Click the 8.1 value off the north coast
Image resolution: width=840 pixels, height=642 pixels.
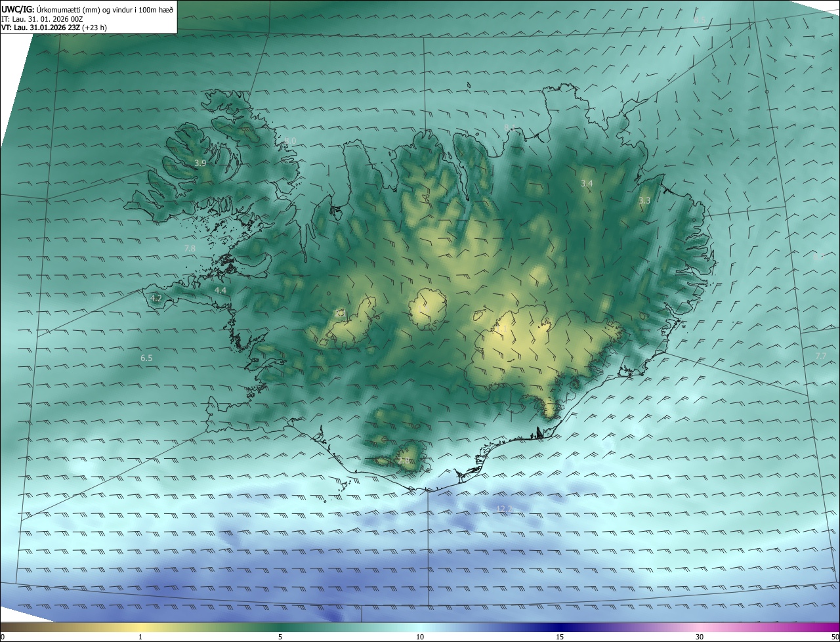510,127
